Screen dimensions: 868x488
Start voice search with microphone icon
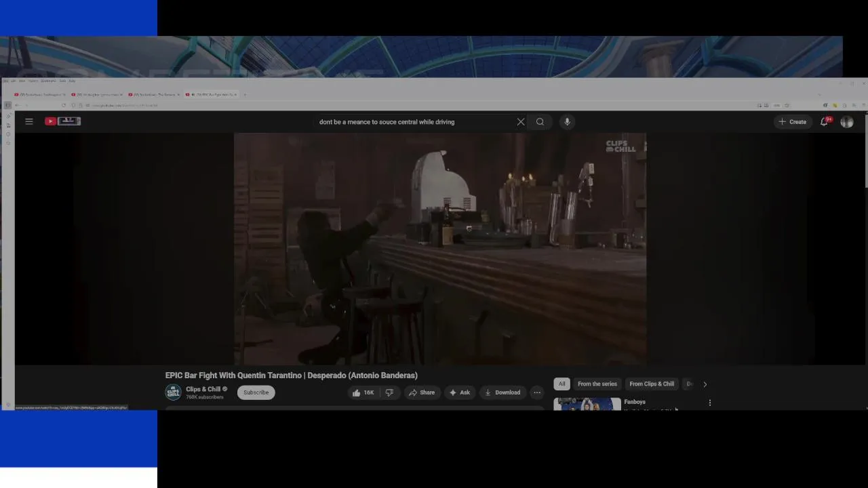tap(567, 122)
